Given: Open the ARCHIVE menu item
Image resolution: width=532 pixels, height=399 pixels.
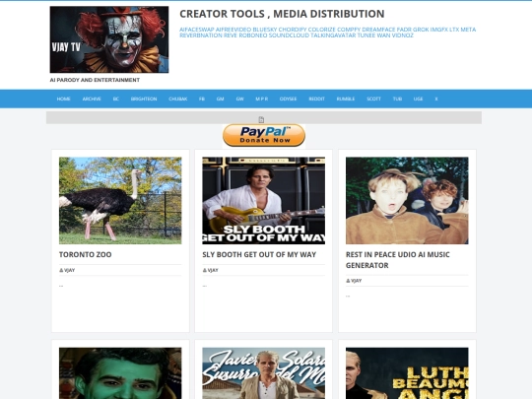Looking at the screenshot, I should 92,99.
